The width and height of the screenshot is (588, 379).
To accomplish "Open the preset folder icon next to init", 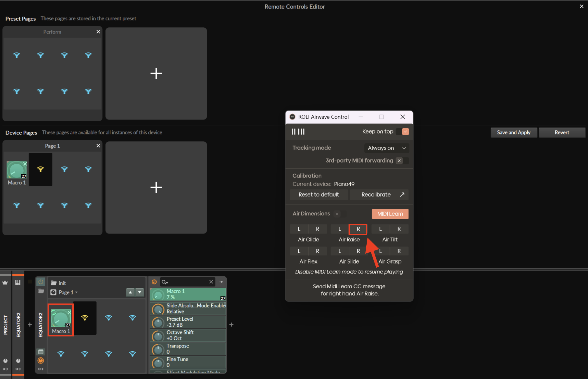I will pos(54,283).
